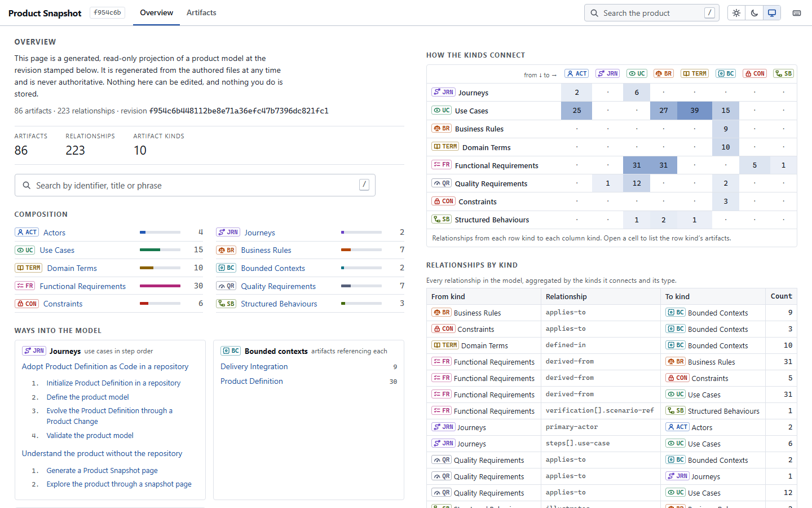Click the magnifier icon in product search
This screenshot has height=508, width=812.
pos(594,13)
